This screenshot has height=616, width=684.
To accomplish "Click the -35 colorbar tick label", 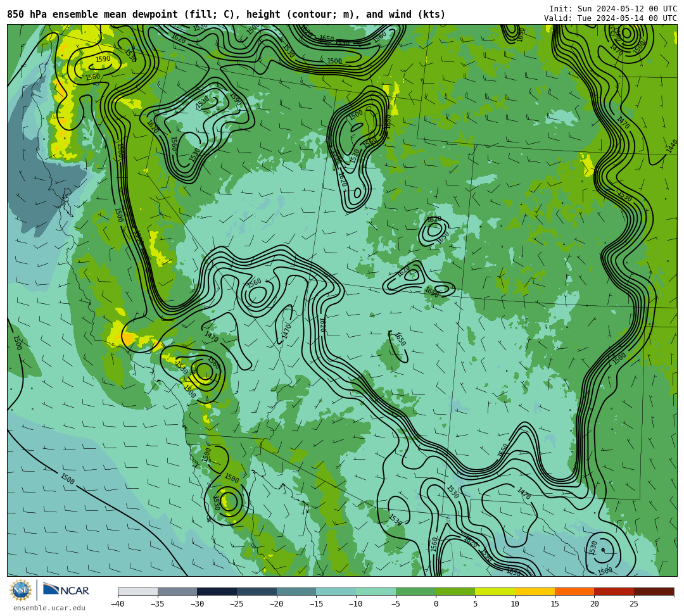I will pos(157,604).
